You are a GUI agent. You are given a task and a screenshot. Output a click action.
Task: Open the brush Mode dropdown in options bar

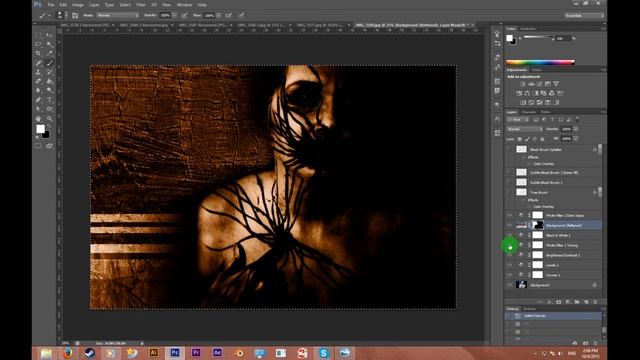(x=118, y=16)
